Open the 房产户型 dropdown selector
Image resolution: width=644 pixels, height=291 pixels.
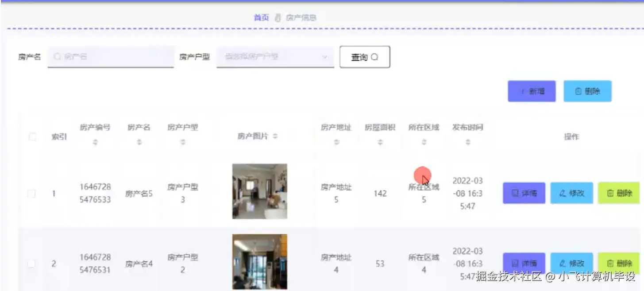click(275, 57)
